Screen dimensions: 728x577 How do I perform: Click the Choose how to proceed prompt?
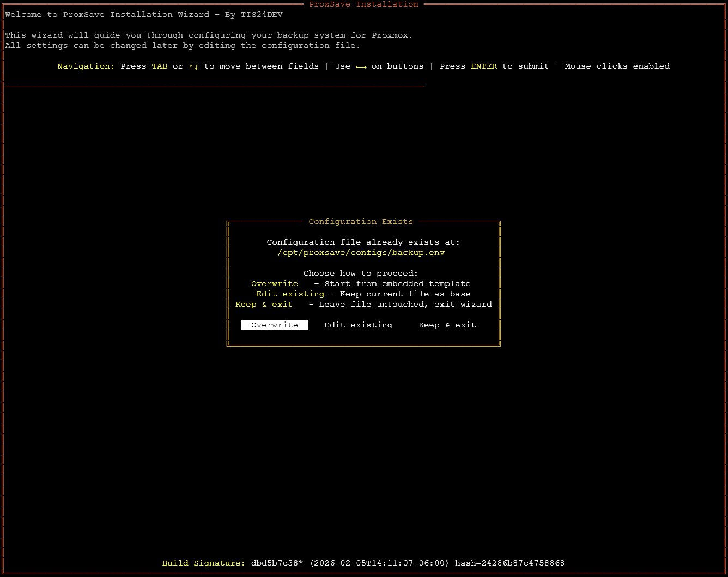tap(360, 273)
